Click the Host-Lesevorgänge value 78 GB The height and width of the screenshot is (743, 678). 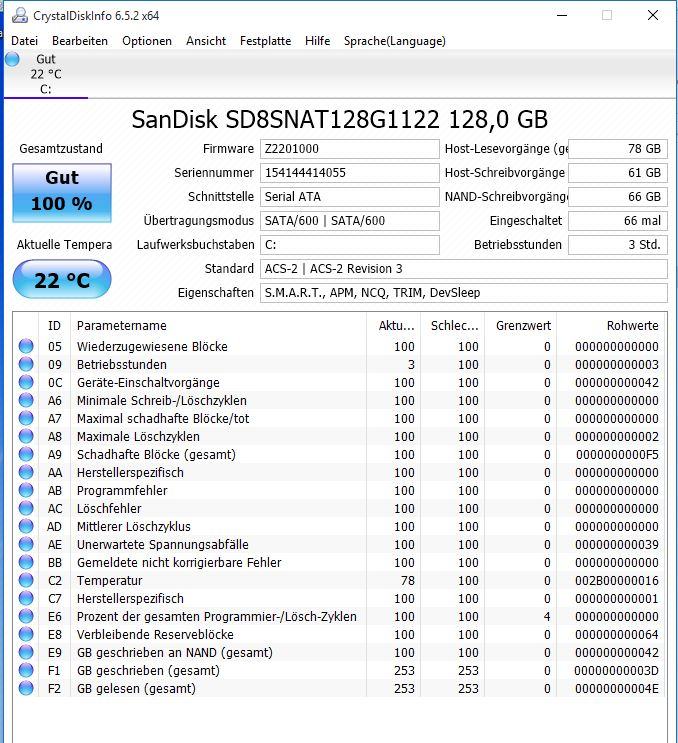tap(618, 149)
